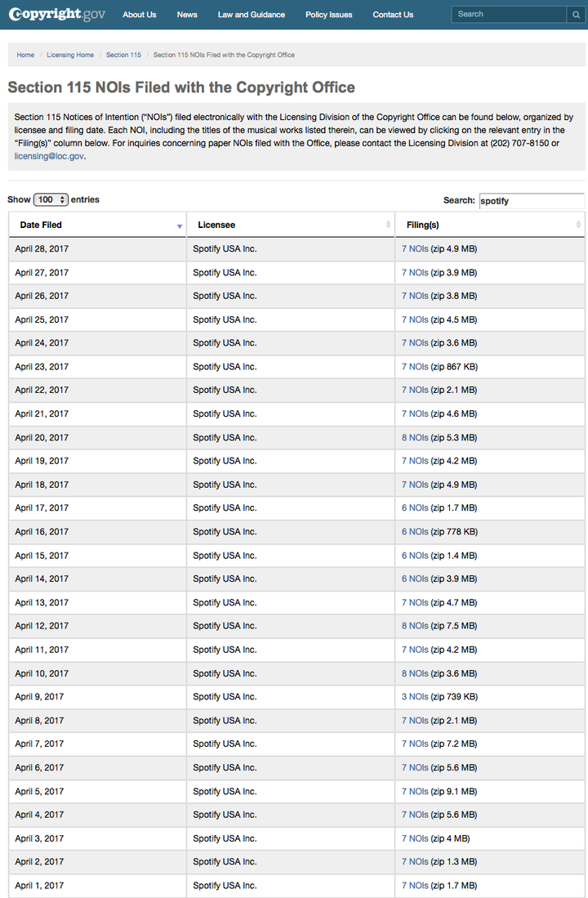Open News menu item

(187, 15)
